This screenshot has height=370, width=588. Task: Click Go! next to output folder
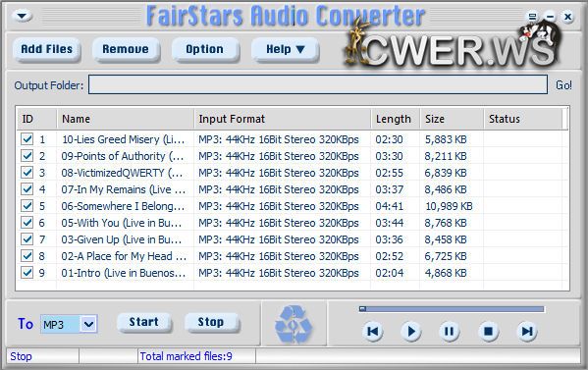[x=563, y=85]
